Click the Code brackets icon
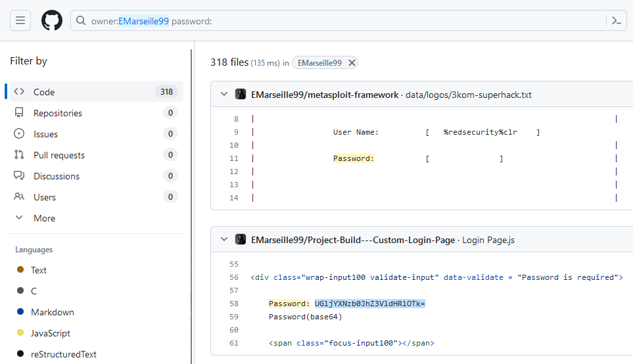The height and width of the screenshot is (364, 633). (19, 91)
